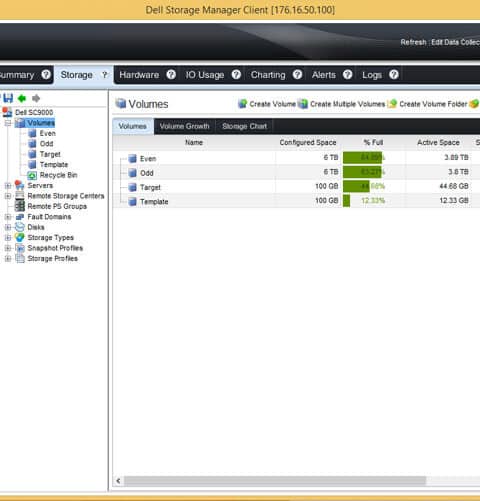Expand the Servers tree node
The image size is (480, 501).
[x=8, y=186]
